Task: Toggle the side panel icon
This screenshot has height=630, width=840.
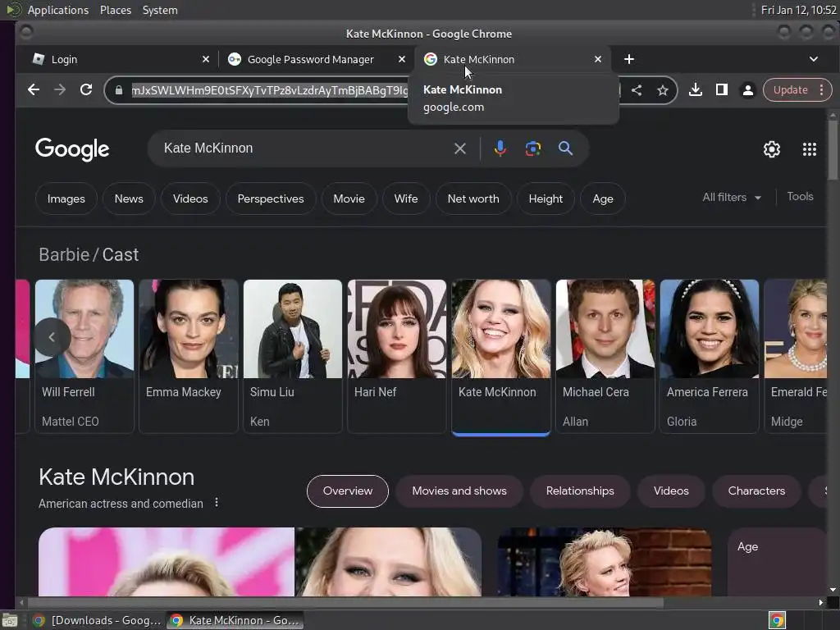Action: (x=722, y=90)
